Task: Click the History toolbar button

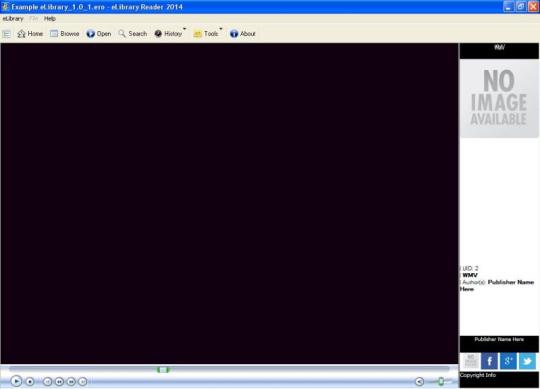Action: 168,34
